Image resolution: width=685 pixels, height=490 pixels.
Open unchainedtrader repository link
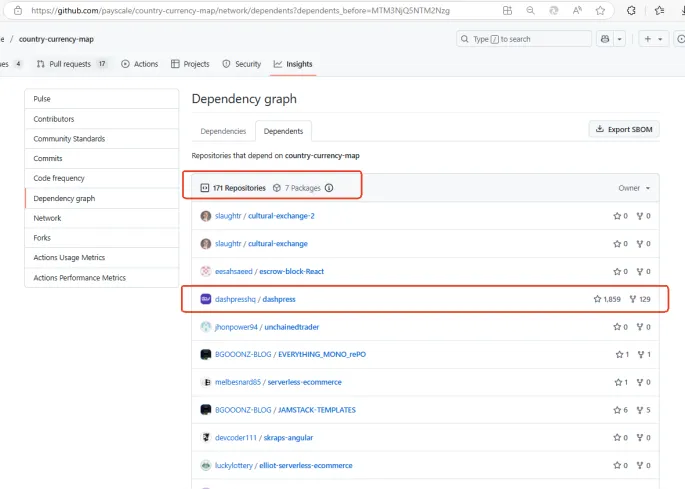click(292, 327)
